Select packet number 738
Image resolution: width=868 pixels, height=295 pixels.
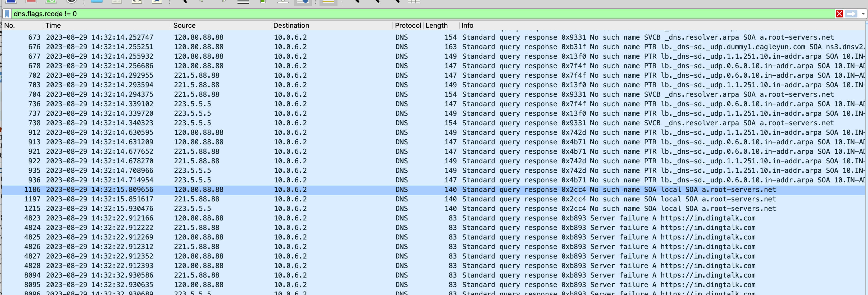click(x=434, y=123)
